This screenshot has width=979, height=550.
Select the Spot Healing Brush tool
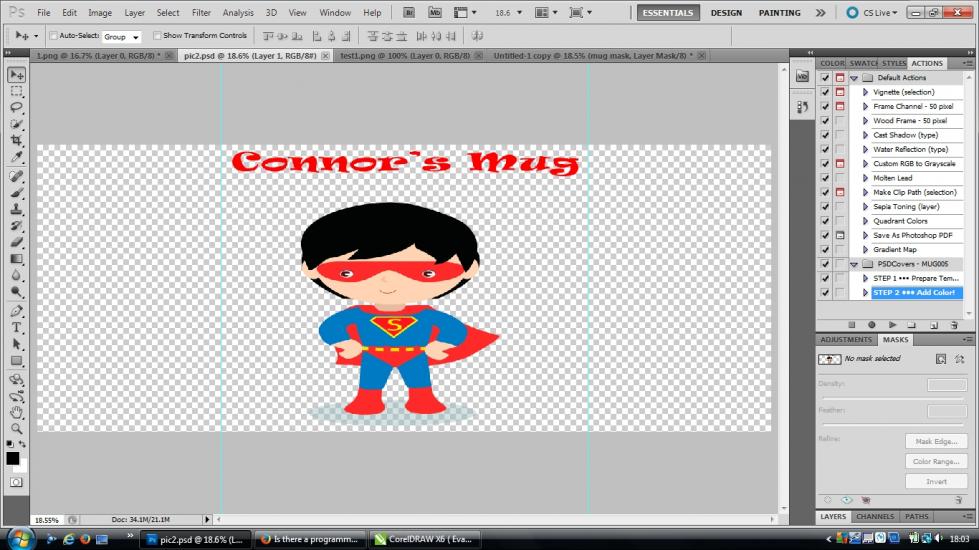16,176
